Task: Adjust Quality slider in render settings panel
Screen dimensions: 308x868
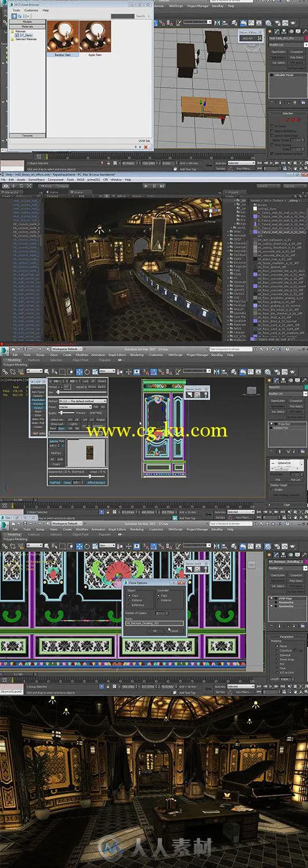Action: [x=65, y=413]
